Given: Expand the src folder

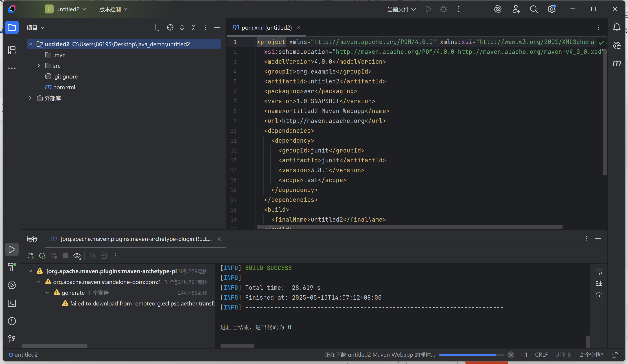Looking at the screenshot, I should (x=39, y=65).
